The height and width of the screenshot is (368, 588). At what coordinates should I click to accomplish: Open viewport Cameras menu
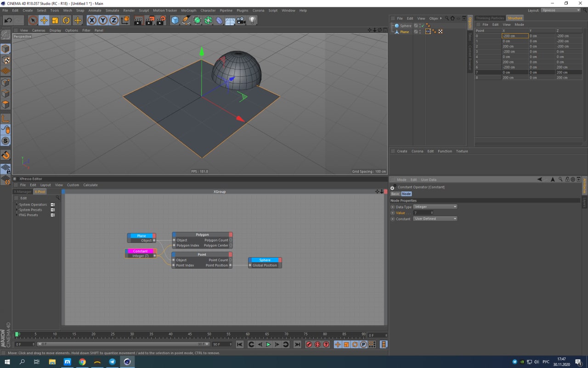point(39,30)
